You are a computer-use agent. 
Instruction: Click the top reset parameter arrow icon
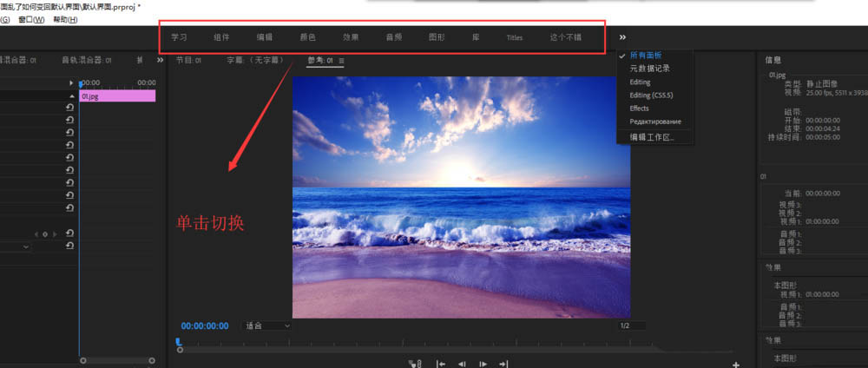[x=69, y=108]
